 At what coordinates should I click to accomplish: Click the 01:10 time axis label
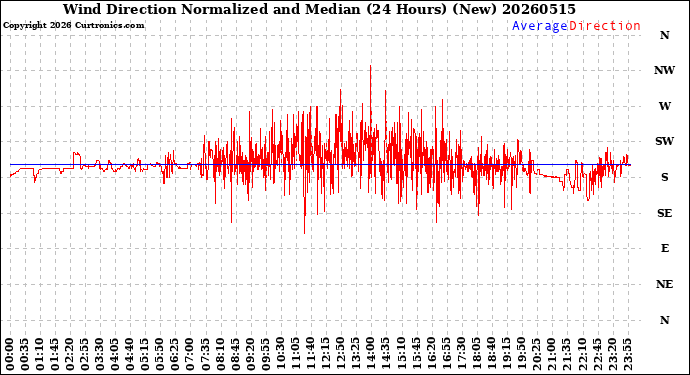click(x=40, y=354)
